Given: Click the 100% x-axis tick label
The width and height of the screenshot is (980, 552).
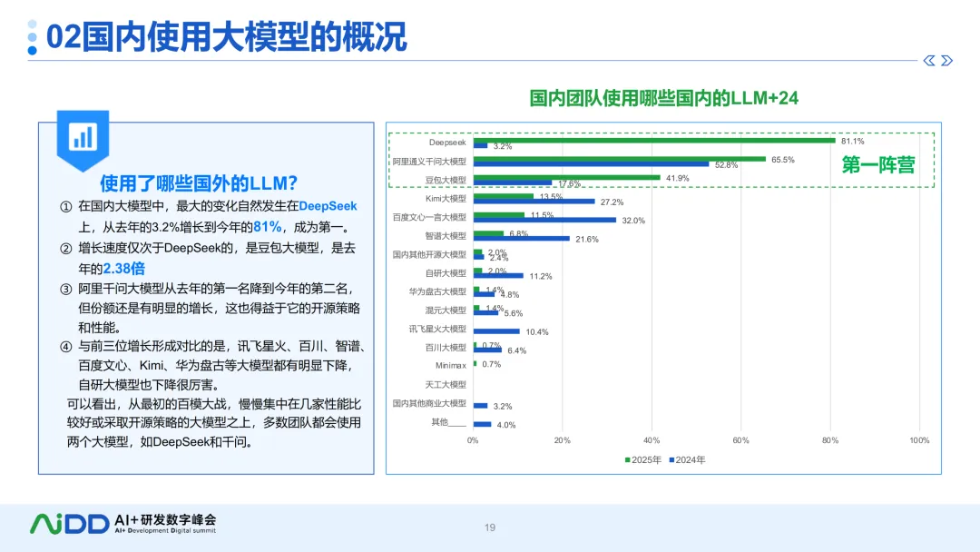Looking at the screenshot, I should tap(919, 440).
